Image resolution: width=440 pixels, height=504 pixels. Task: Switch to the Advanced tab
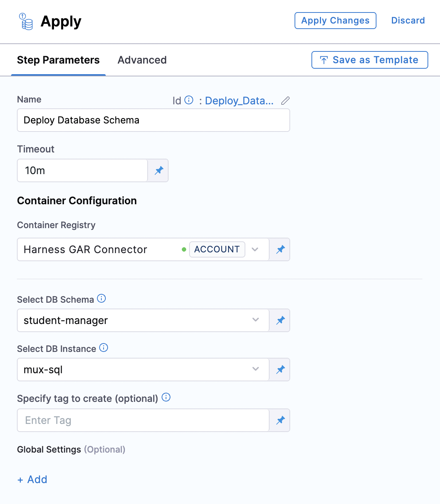[142, 60]
